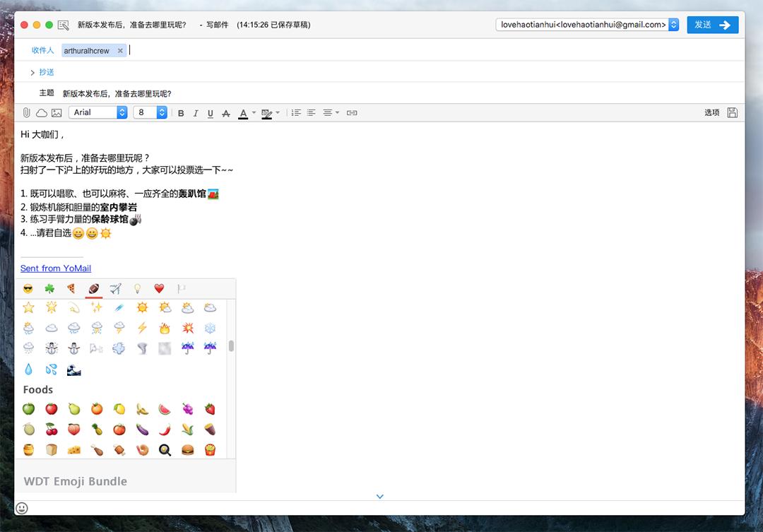This screenshot has width=763, height=532.
Task: Pick the hamburger emoji in Foods
Action: (187, 449)
